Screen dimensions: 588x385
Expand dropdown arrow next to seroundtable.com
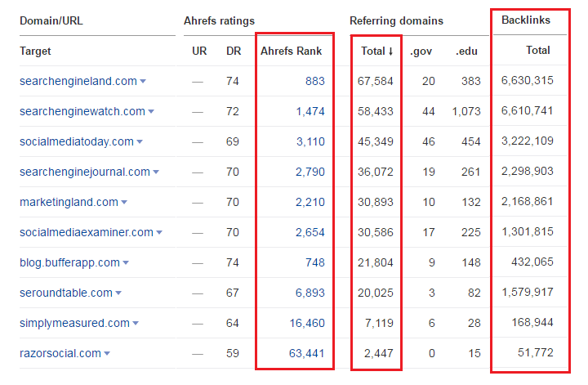click(118, 293)
